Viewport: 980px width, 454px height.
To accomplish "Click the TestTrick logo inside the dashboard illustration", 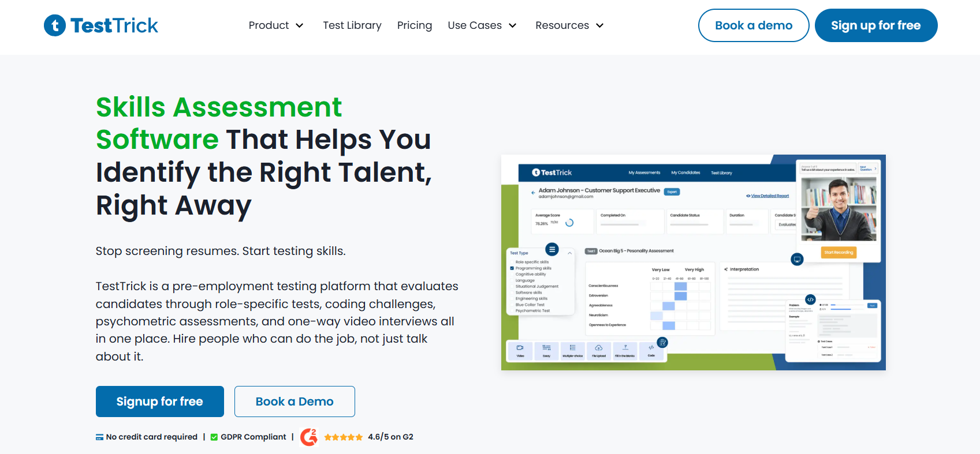I will pos(552,172).
